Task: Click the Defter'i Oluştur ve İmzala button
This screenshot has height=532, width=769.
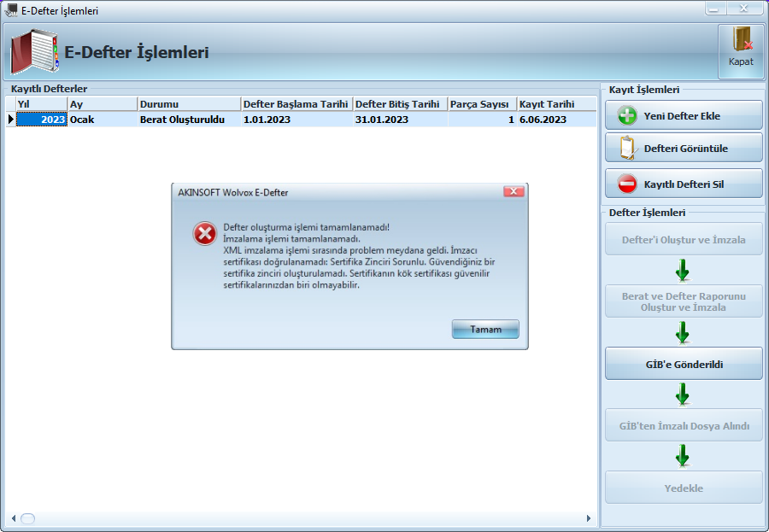Action: click(x=684, y=239)
